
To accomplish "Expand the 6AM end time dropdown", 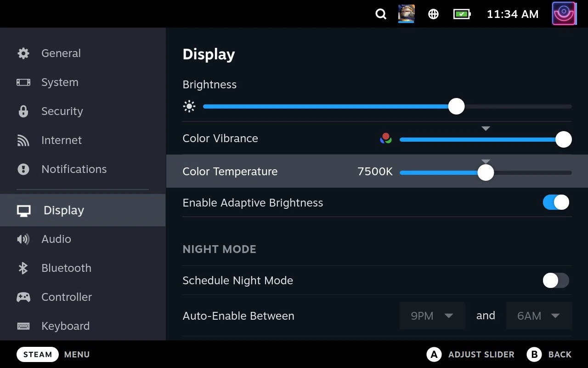I will point(538,316).
